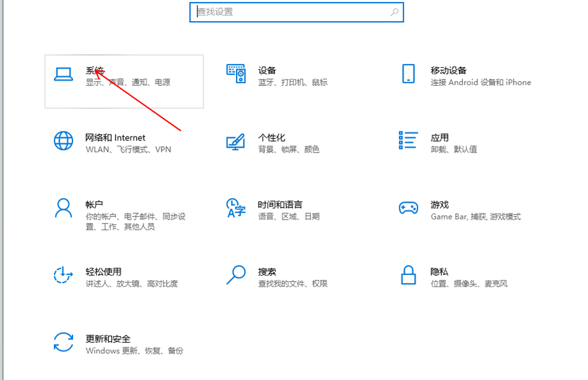This screenshot has height=380, width=588.
Task: Click the 你的帐户、电子邮件、同步设置 description
Action: [x=135, y=222]
